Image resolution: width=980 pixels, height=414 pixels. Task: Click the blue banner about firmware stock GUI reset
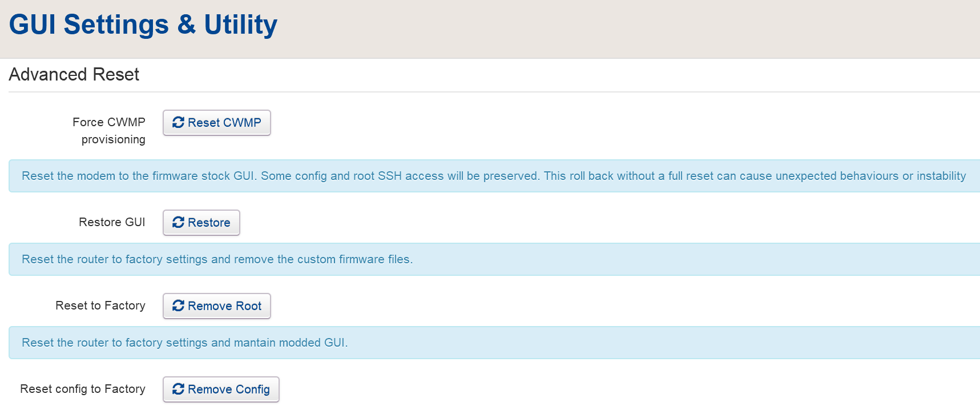491,176
